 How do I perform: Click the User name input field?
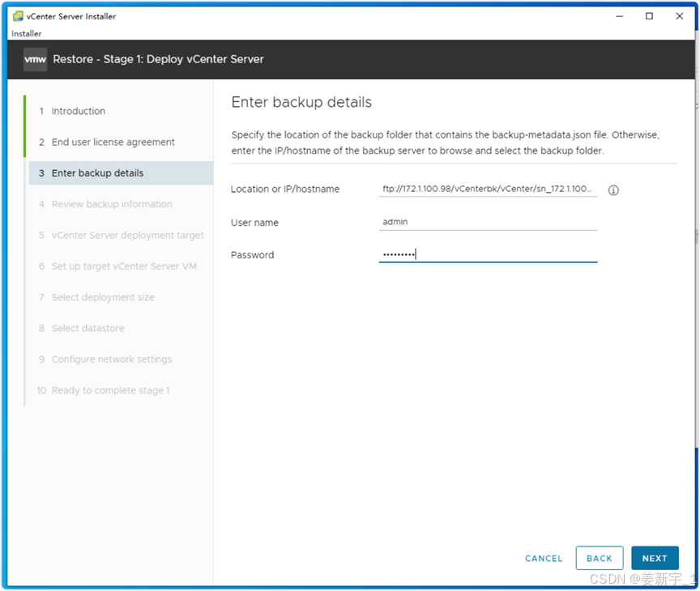(488, 222)
